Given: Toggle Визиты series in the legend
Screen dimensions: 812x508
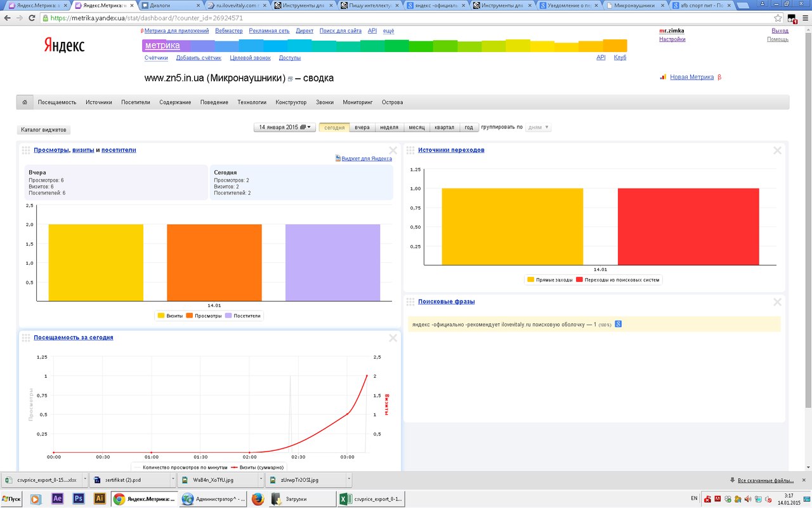Looking at the screenshot, I should click(x=170, y=316).
